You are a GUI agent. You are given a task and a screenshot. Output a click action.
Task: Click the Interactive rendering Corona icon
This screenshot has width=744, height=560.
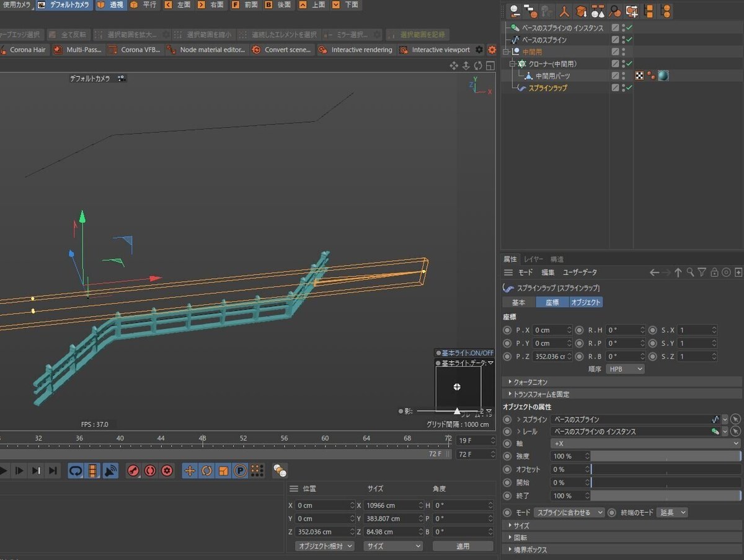point(322,50)
